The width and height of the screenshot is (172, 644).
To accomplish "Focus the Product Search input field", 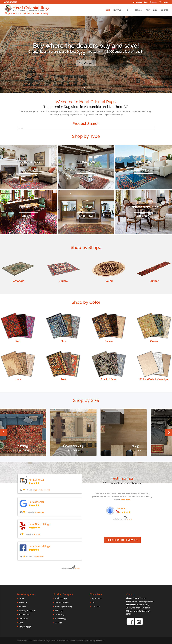I will click(x=86, y=128).
